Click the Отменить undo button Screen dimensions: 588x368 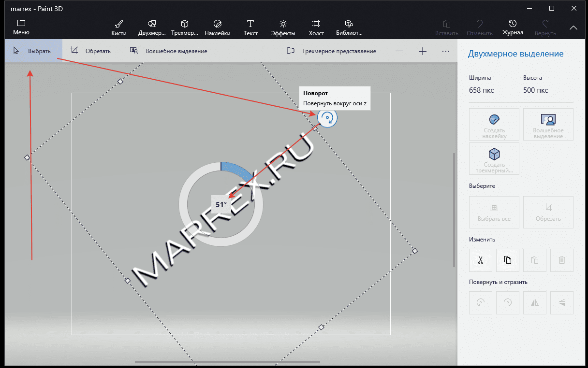[x=479, y=28]
